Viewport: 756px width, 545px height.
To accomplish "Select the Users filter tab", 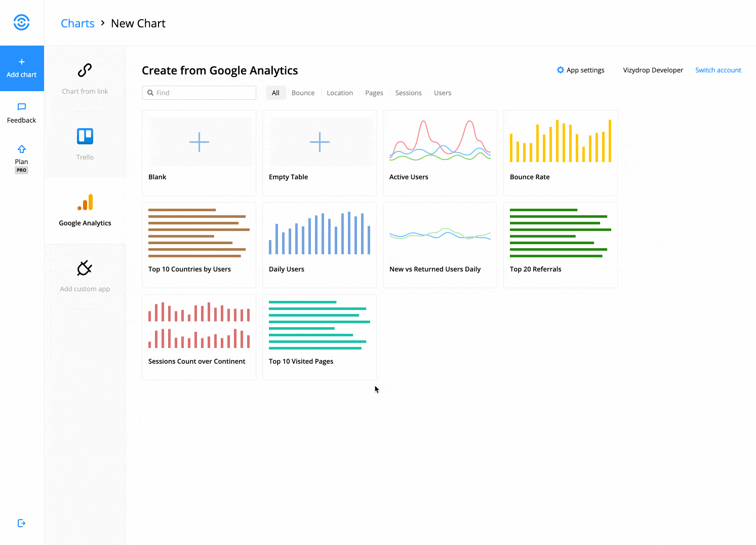I will coord(442,93).
